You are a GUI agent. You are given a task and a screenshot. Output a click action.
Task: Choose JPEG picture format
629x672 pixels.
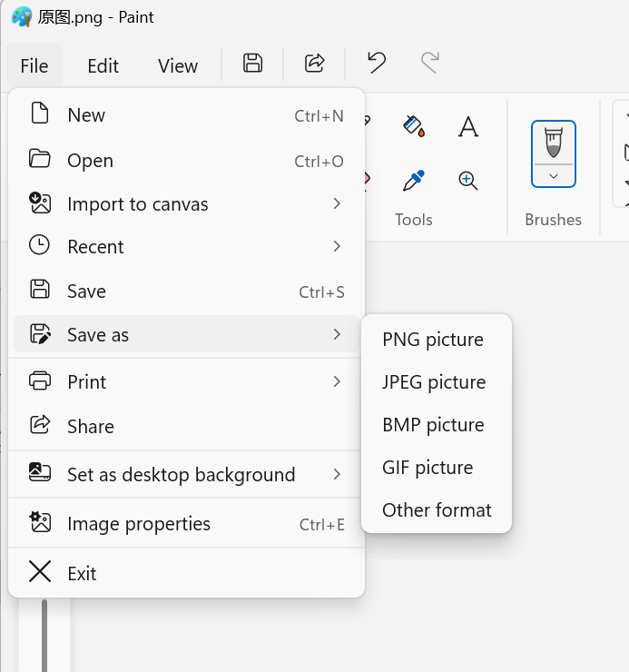[434, 382]
